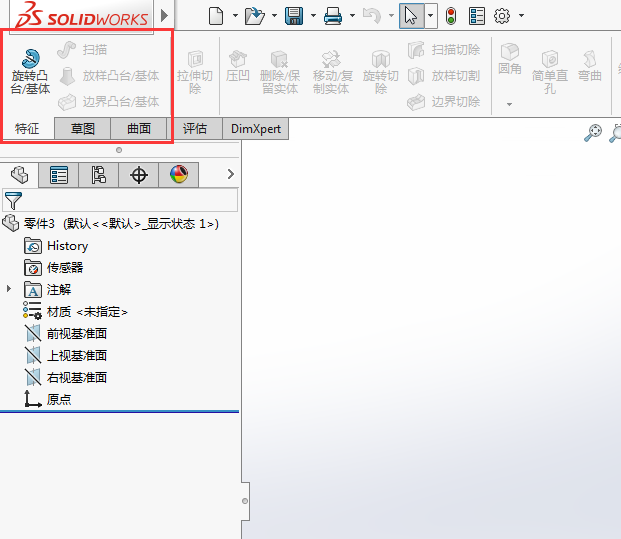Screen dimensions: 621x539
Task: Open FeatureManager design tree tab
Action: (x=19, y=175)
